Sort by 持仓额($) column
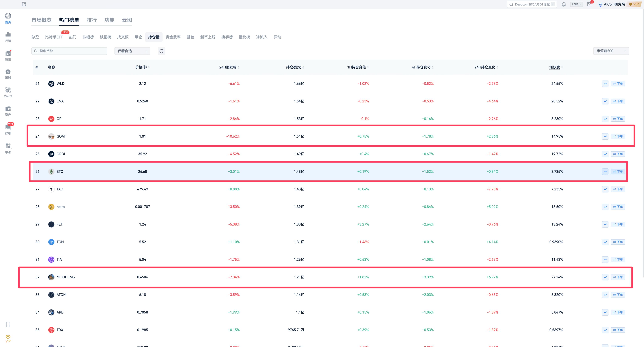The image size is (644, 347). pyautogui.click(x=295, y=67)
